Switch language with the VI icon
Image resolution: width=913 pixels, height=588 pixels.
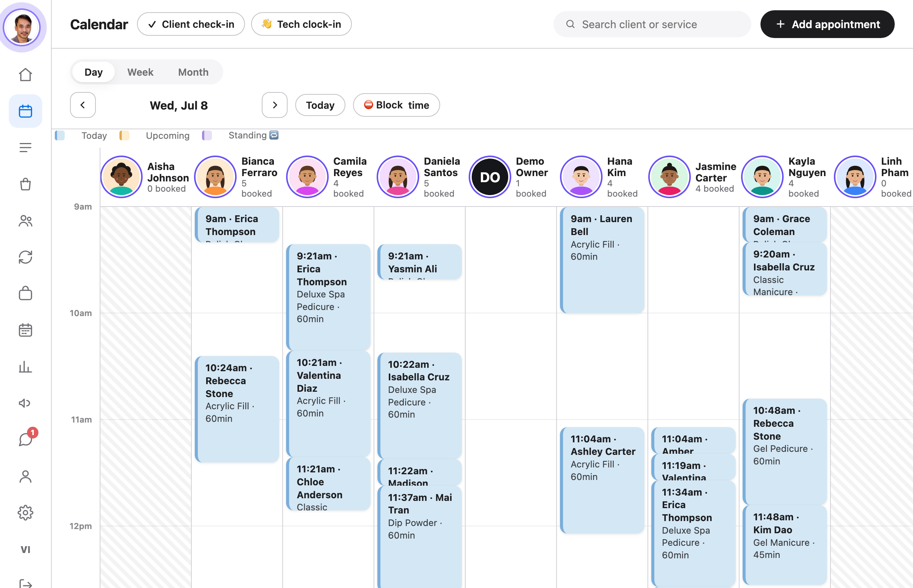click(x=25, y=550)
